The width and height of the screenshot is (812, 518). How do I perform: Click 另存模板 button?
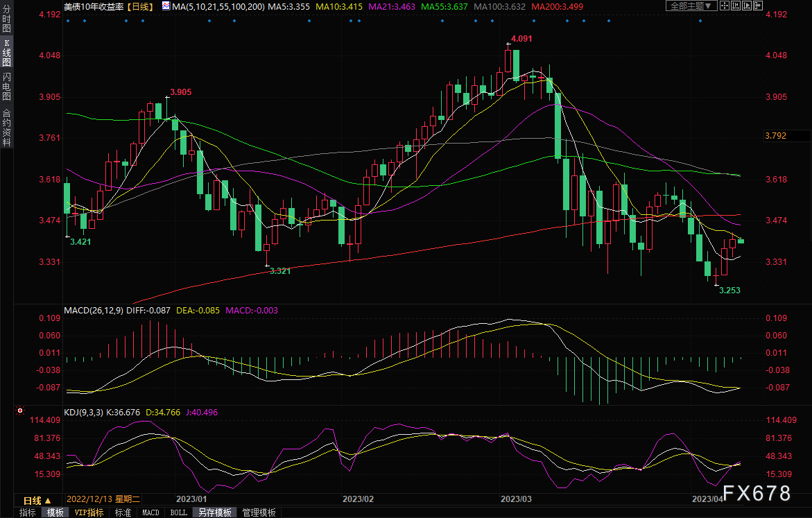(214, 513)
